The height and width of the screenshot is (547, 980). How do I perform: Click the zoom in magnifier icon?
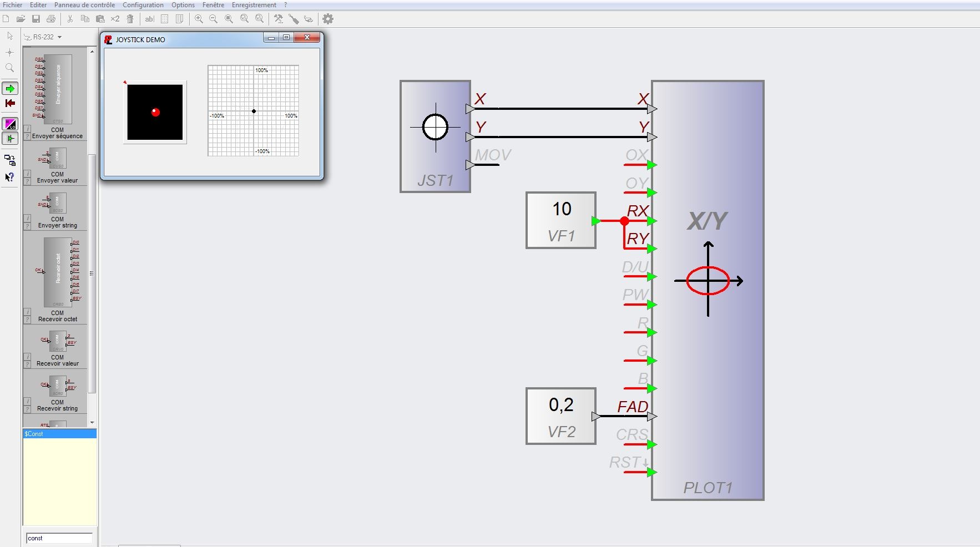(199, 19)
